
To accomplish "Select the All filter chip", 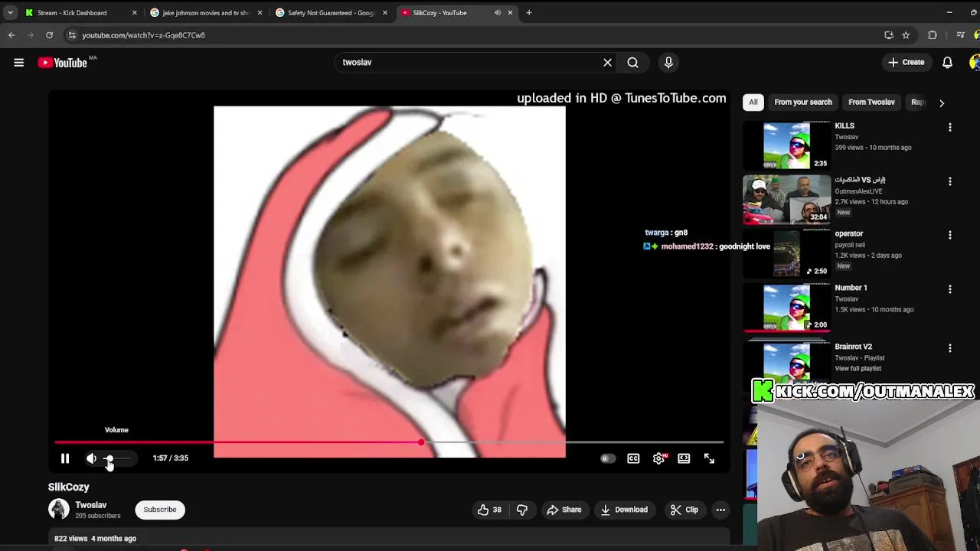I will pos(753,102).
